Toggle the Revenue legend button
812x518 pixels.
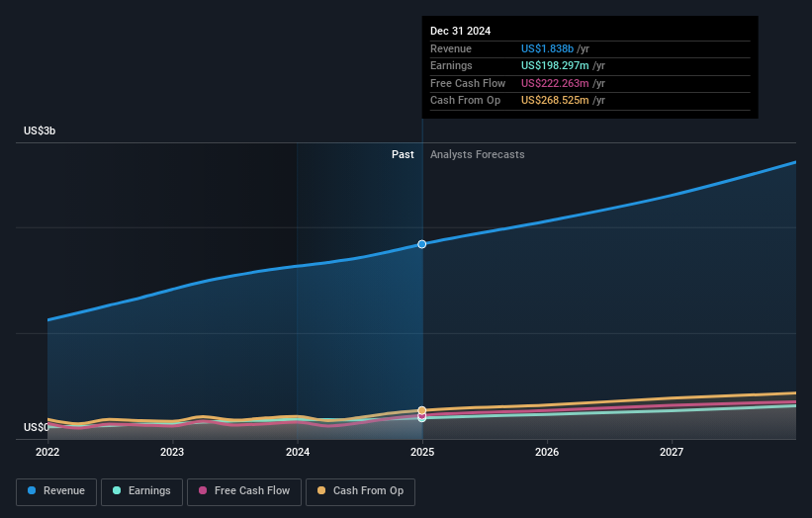point(56,491)
